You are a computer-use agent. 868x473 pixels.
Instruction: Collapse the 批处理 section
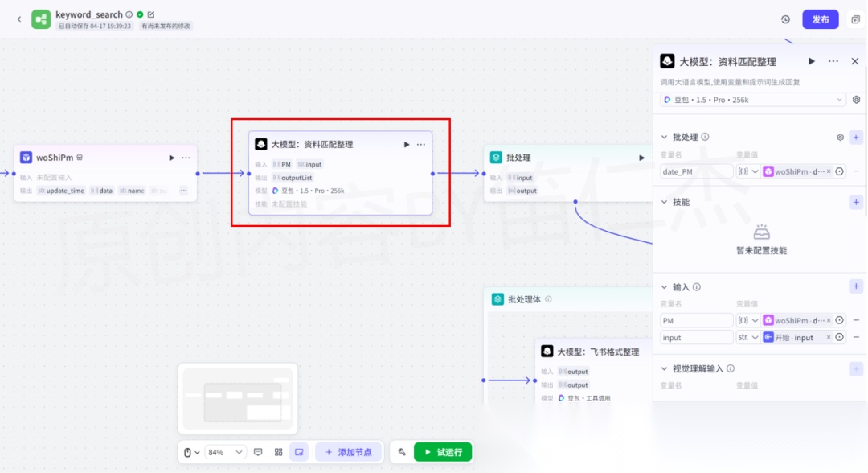[664, 137]
